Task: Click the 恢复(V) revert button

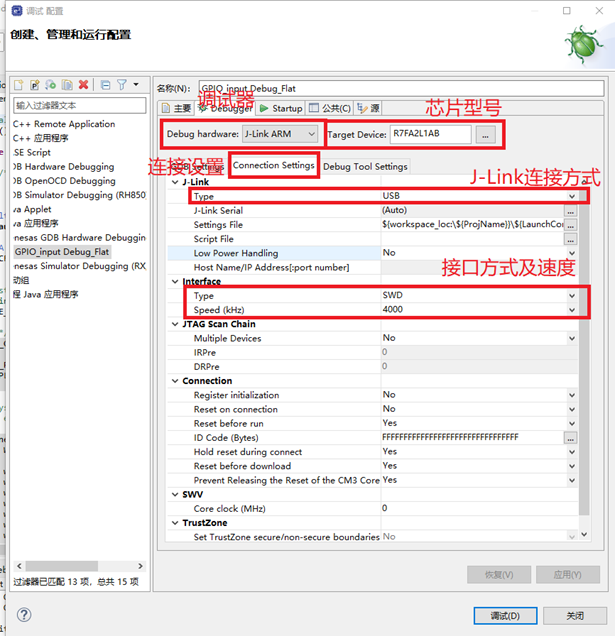Action: pos(499,575)
